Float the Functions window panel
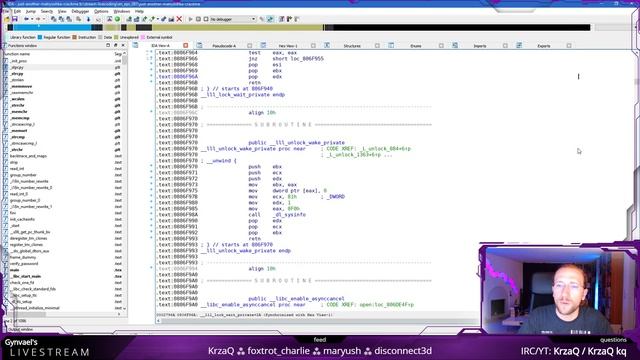This screenshot has width=640, height=360. 116,45
